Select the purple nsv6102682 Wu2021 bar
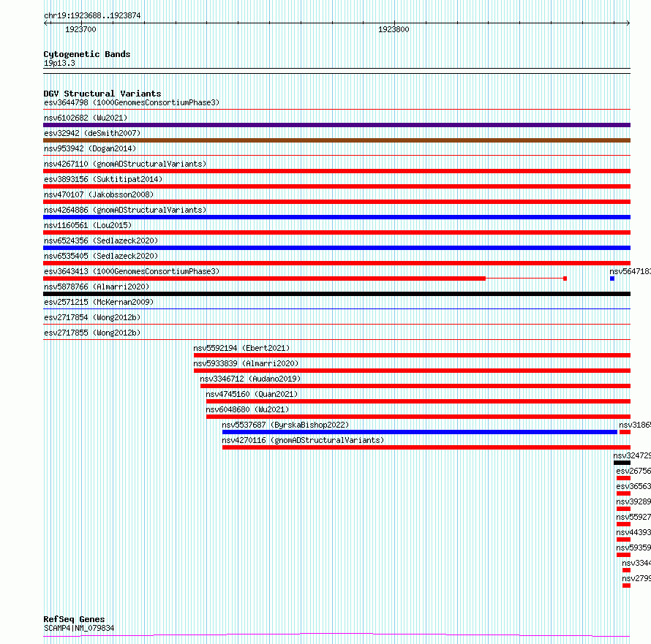The height and width of the screenshot is (644, 651). pyautogui.click(x=336, y=125)
